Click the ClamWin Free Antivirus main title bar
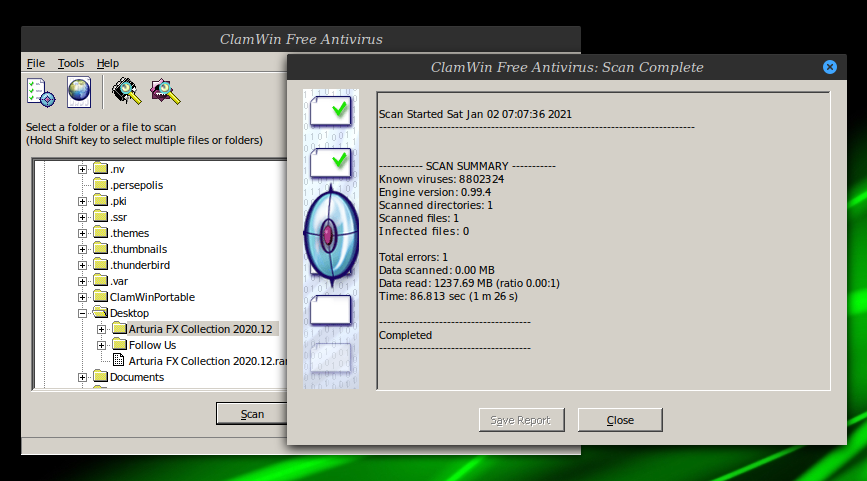 301,39
